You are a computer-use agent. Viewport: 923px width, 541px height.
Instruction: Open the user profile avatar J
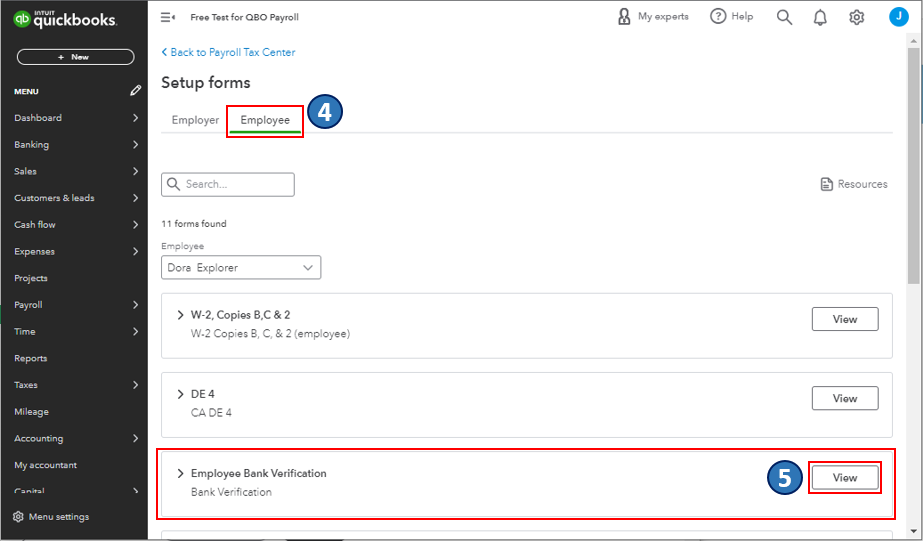coord(898,17)
